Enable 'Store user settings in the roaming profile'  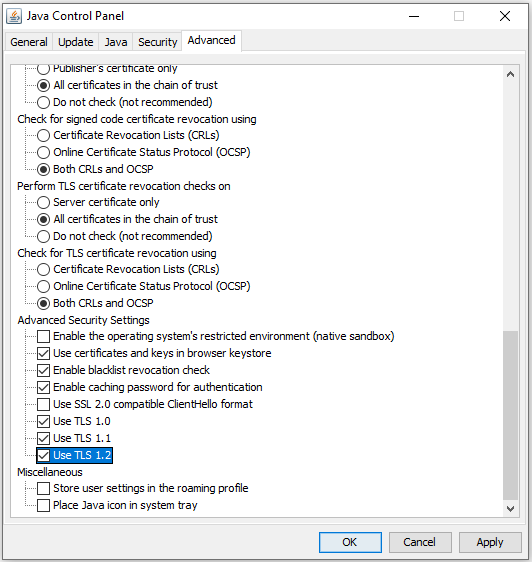pyautogui.click(x=43, y=488)
